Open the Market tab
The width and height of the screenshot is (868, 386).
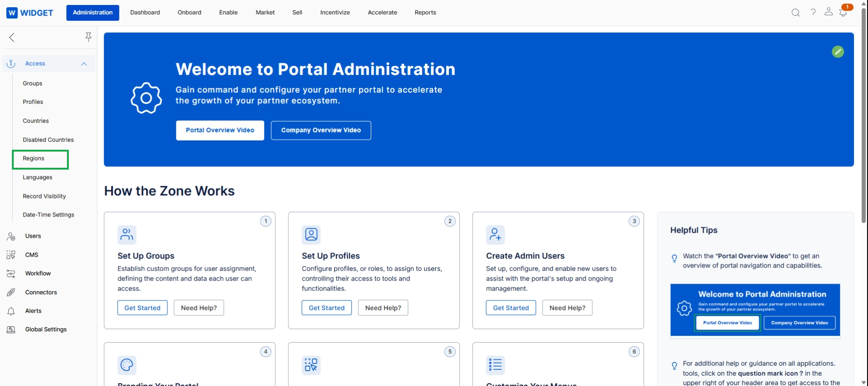pos(265,13)
